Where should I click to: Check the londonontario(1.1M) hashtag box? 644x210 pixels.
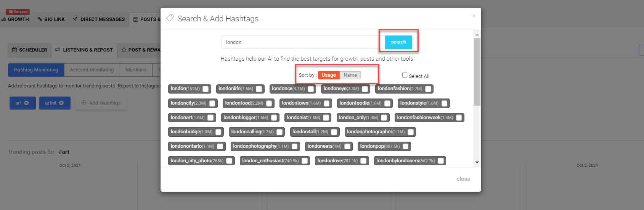pos(220,146)
